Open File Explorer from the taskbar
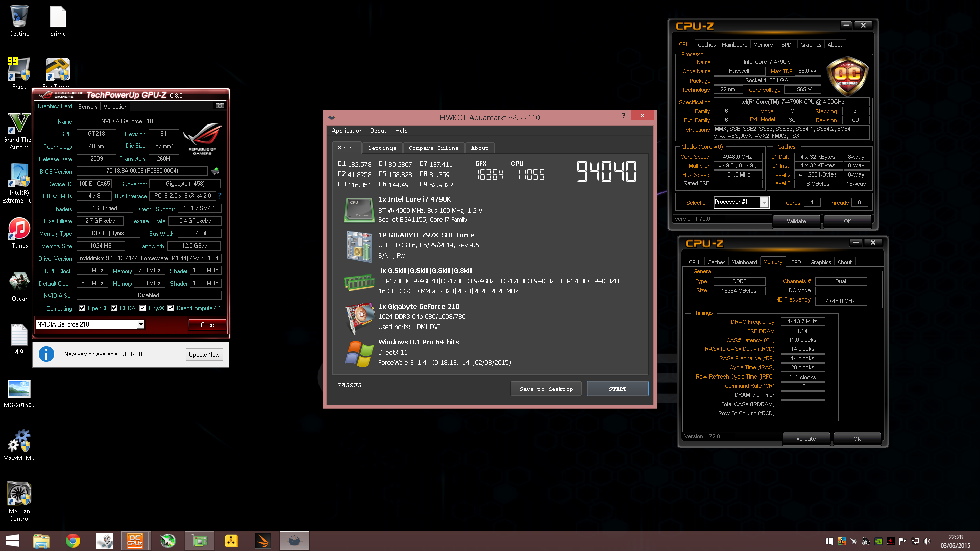The height and width of the screenshot is (551, 980). pos(41,541)
